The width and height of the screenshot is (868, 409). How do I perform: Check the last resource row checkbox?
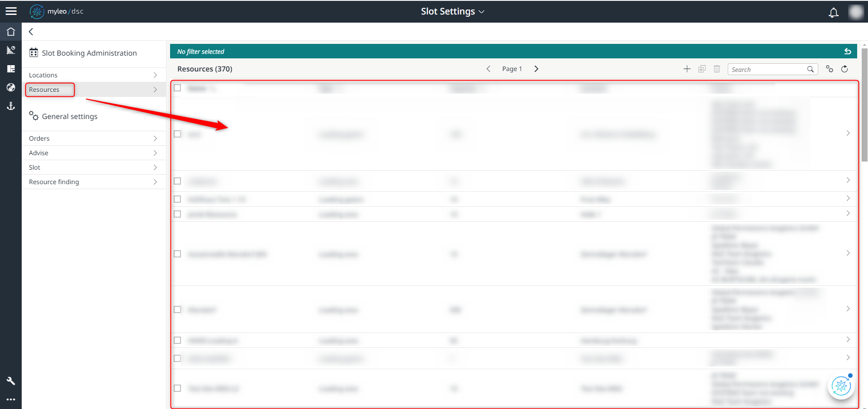[x=177, y=388]
